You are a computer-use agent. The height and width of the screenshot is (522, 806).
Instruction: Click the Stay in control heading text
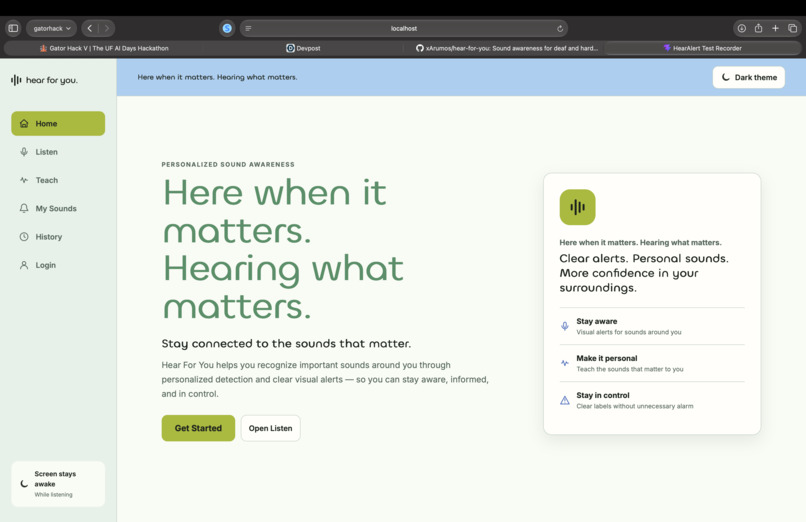coord(602,395)
